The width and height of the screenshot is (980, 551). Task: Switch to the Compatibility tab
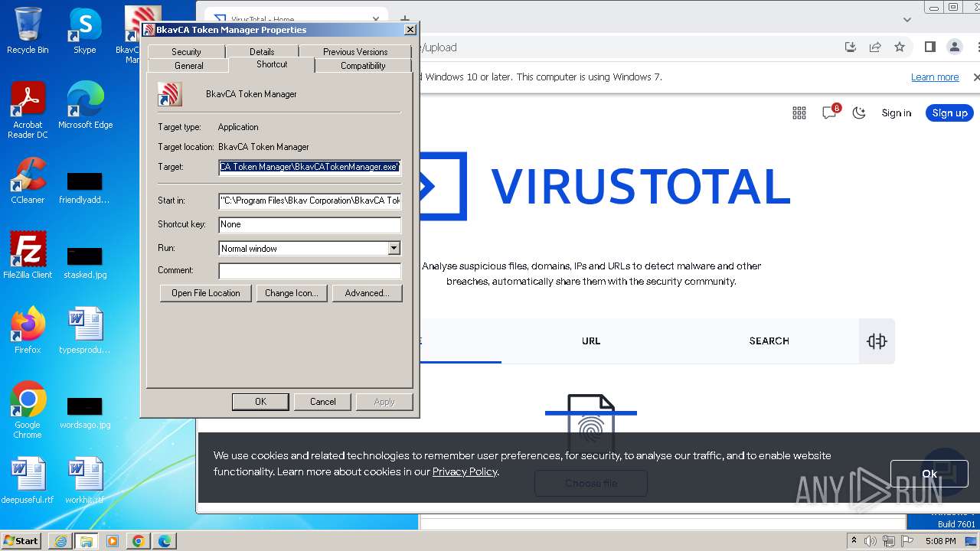363,66
